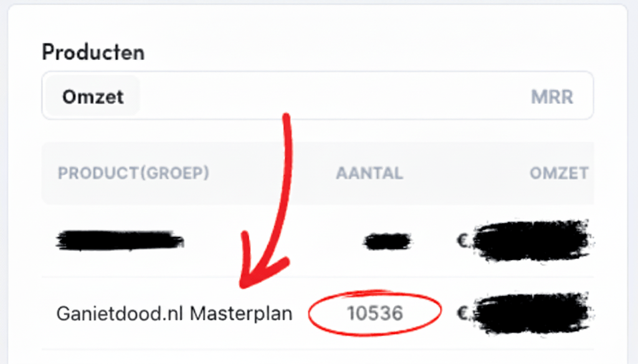The width and height of the screenshot is (638, 364).
Task: Open the redacted product name in first row
Action: click(120, 240)
